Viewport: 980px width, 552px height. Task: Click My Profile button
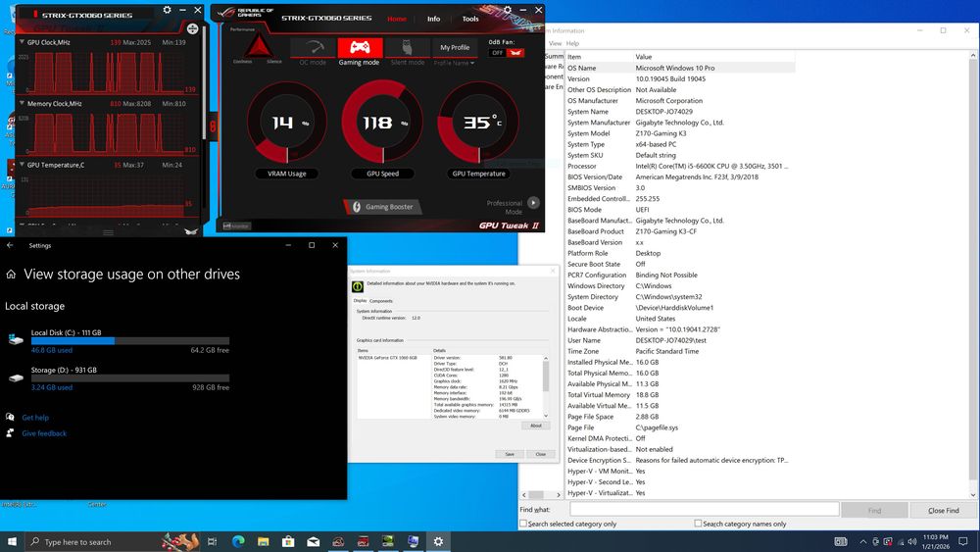455,47
